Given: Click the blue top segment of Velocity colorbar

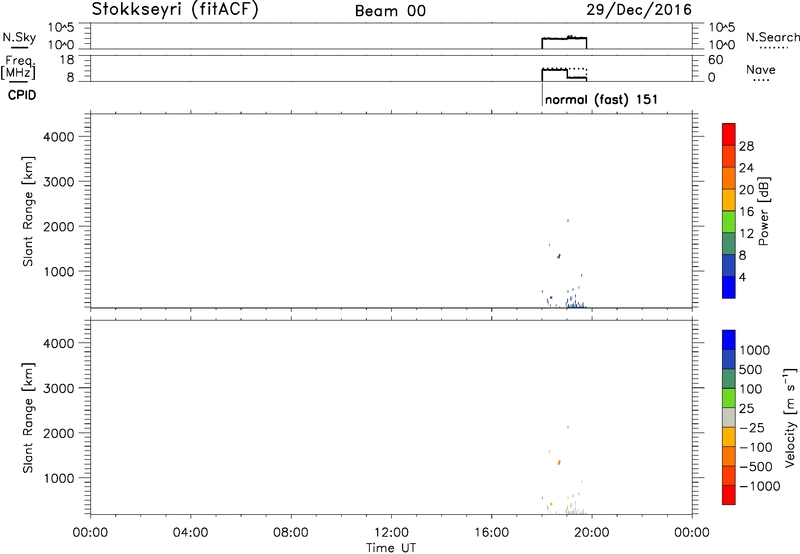Looking at the screenshot, I should point(729,340).
